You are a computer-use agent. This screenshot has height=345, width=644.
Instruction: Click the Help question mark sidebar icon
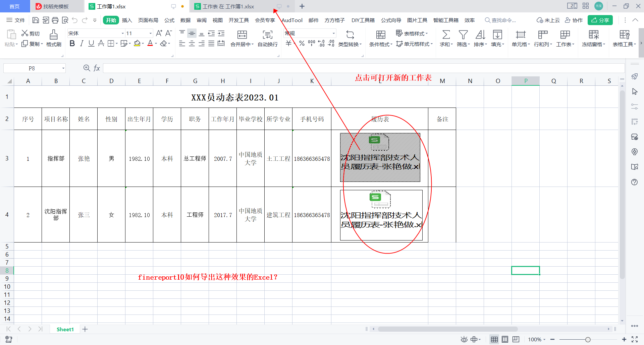coord(635,182)
